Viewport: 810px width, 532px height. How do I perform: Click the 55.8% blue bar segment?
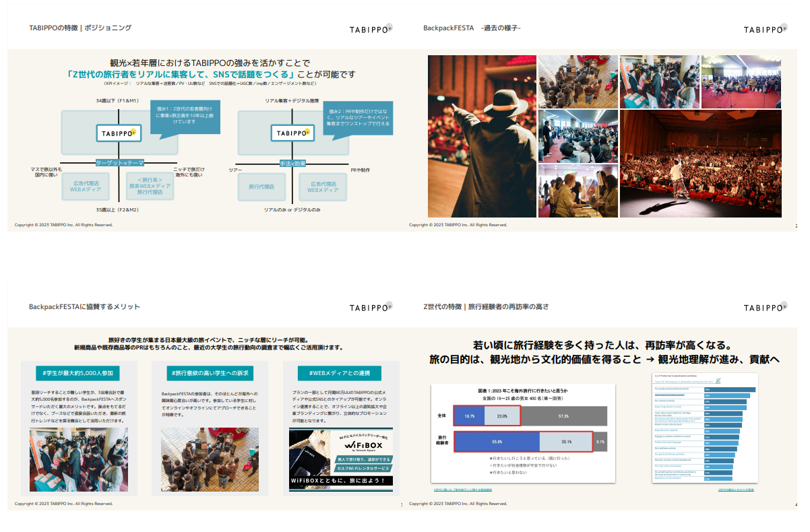(497, 442)
